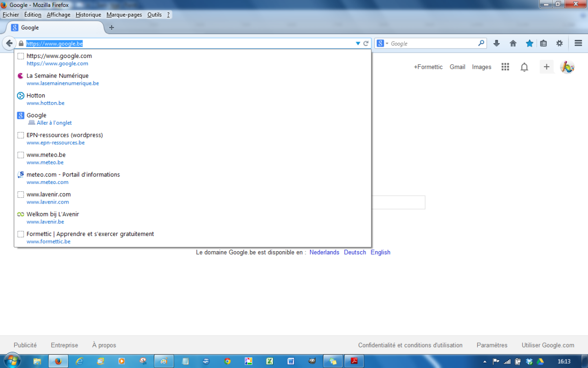
Task: Open the Marque-pages menu
Action: (124, 15)
